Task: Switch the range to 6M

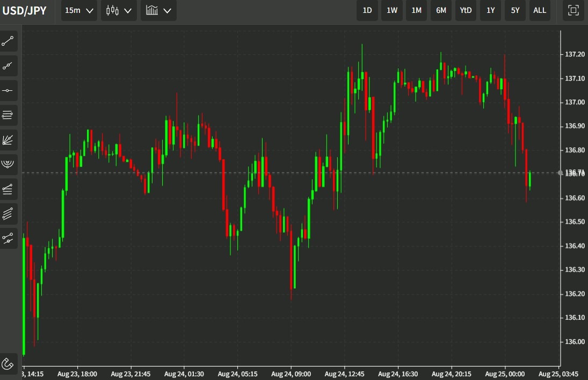Action: (441, 10)
